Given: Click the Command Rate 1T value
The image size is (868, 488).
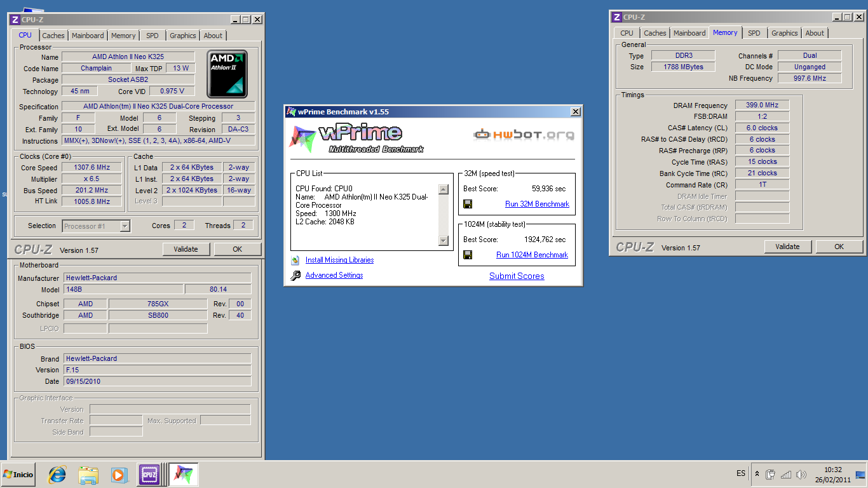Looking at the screenshot, I should tap(763, 184).
